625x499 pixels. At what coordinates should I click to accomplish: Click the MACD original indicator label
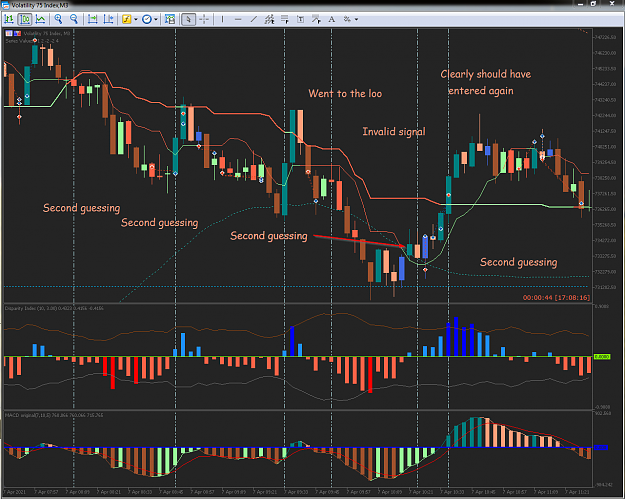[54, 415]
